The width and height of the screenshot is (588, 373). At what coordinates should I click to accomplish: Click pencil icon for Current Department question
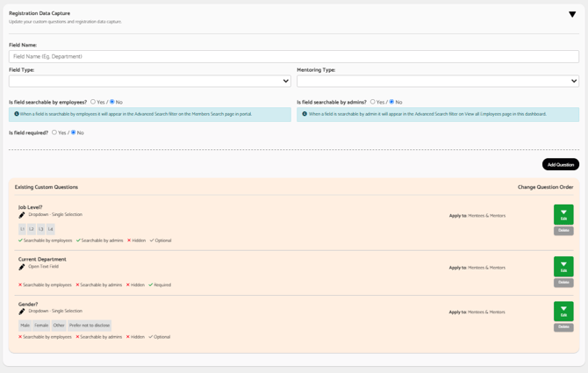pos(22,267)
